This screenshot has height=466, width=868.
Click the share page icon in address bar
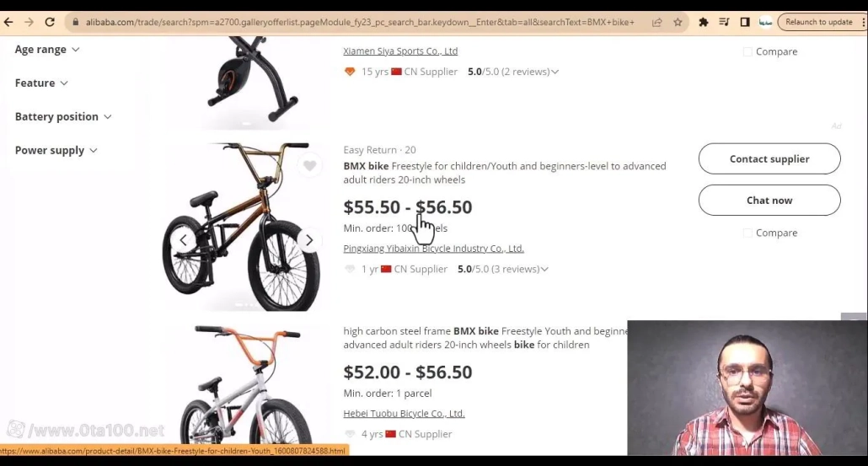point(657,22)
